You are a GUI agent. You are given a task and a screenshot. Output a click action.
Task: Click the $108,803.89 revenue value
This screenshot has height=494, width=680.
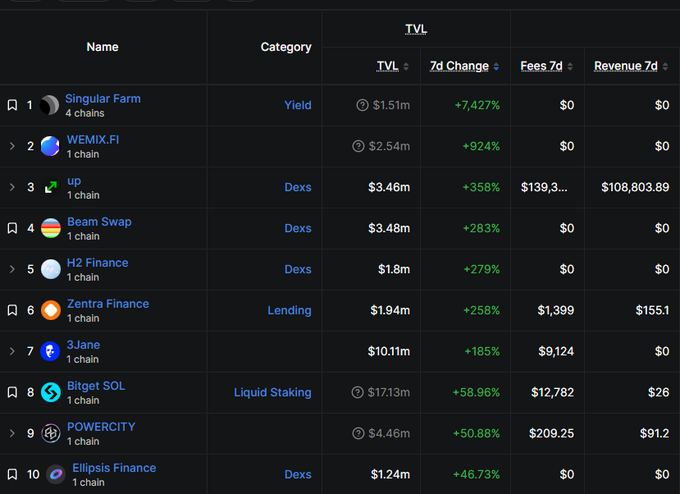[x=635, y=187]
